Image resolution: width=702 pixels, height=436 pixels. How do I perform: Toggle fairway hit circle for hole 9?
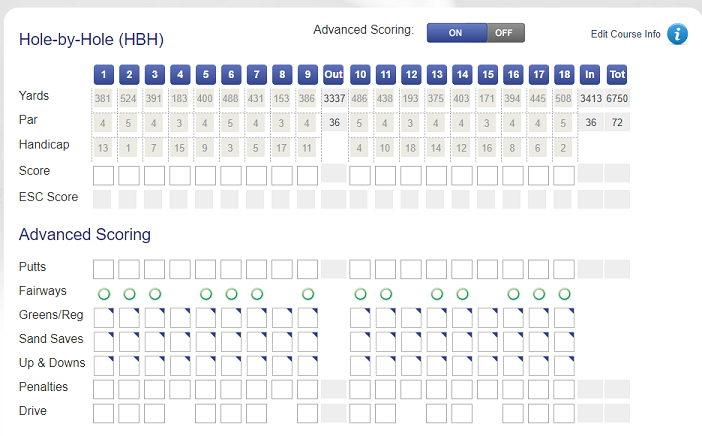tap(308, 294)
